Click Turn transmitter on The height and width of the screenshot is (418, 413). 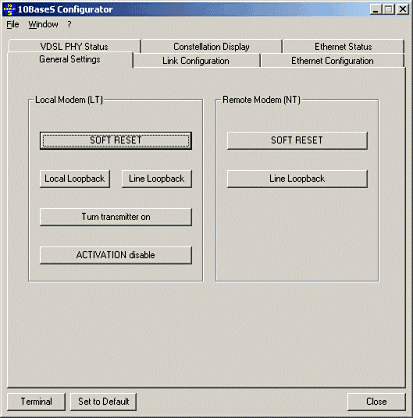coord(116,217)
